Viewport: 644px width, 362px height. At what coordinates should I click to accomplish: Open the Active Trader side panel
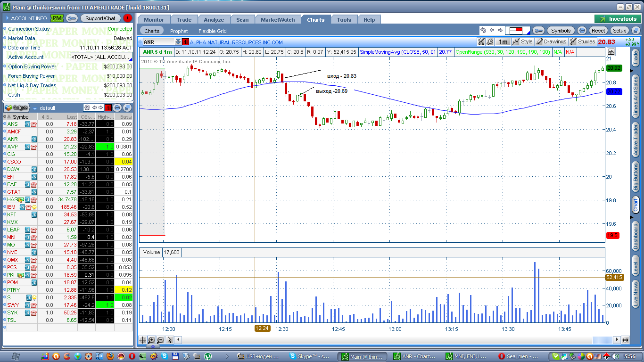click(x=636, y=140)
